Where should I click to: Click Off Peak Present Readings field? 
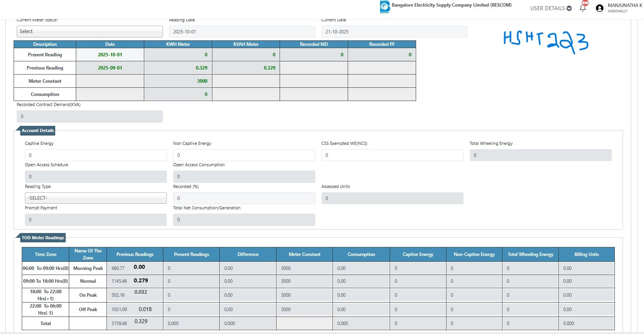coord(191,310)
